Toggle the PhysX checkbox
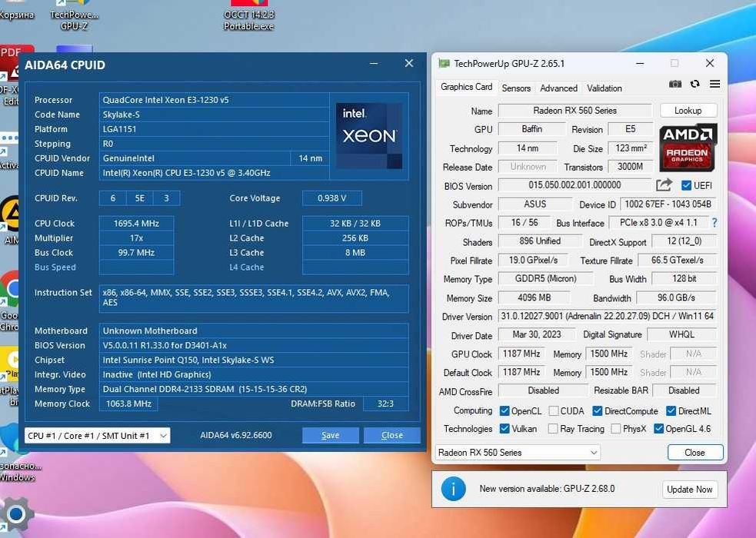Viewport: 756px width, 538px height. pos(616,428)
